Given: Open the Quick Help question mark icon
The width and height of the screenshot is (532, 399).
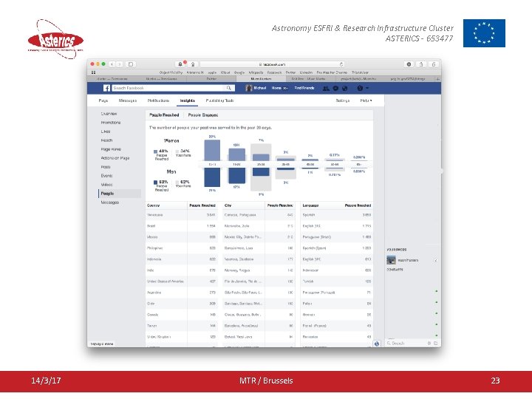Looking at the screenshot, I should pos(360,88).
